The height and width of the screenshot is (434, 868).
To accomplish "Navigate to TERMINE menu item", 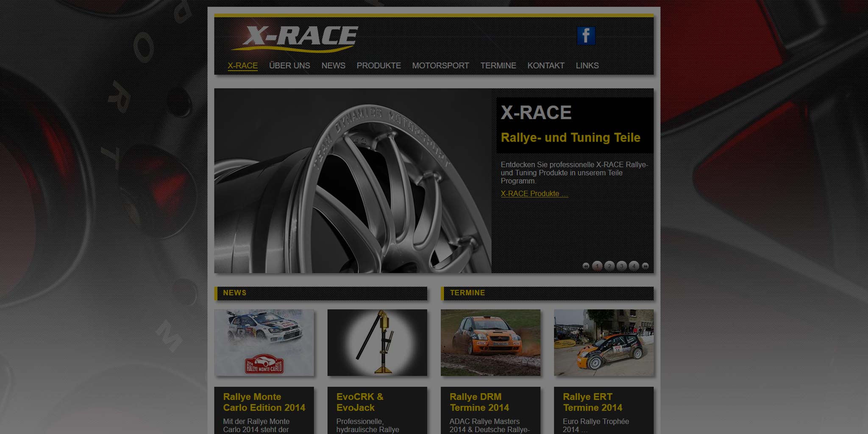I will [498, 66].
